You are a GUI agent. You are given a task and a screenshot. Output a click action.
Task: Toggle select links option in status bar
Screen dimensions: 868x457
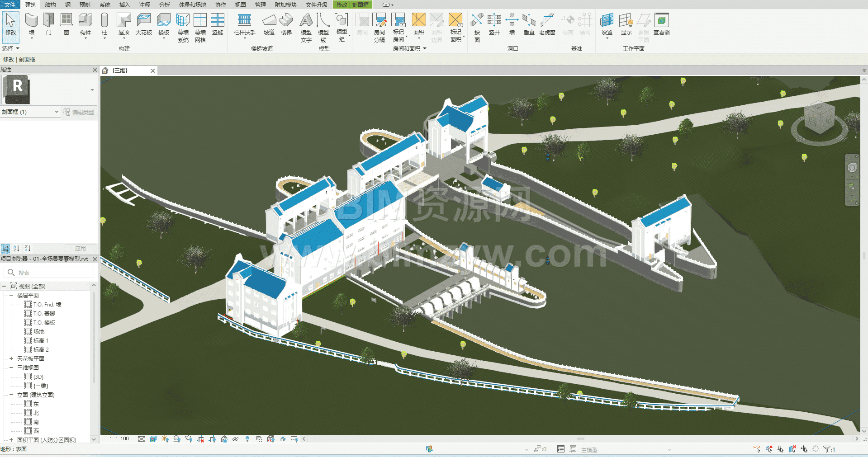coord(757,449)
